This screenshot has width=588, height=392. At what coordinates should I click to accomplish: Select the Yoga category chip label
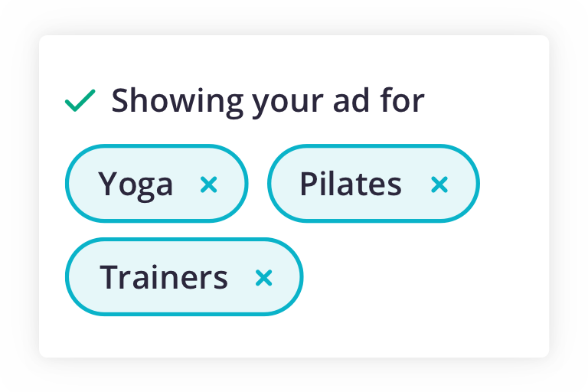(x=136, y=185)
